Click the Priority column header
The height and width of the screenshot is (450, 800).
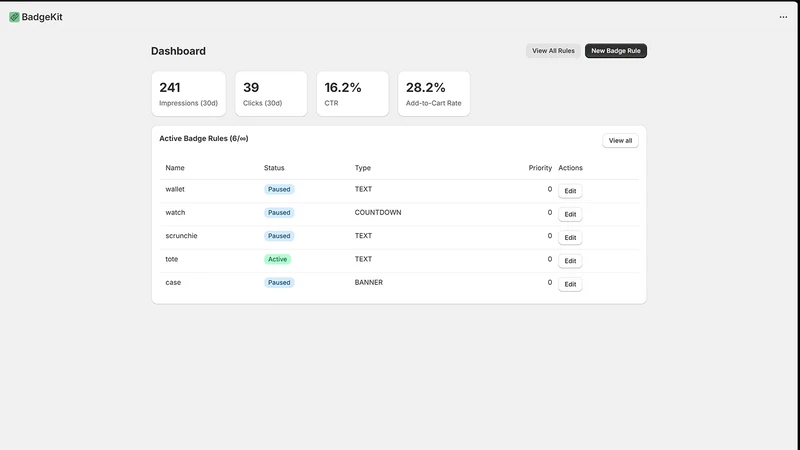(x=540, y=168)
